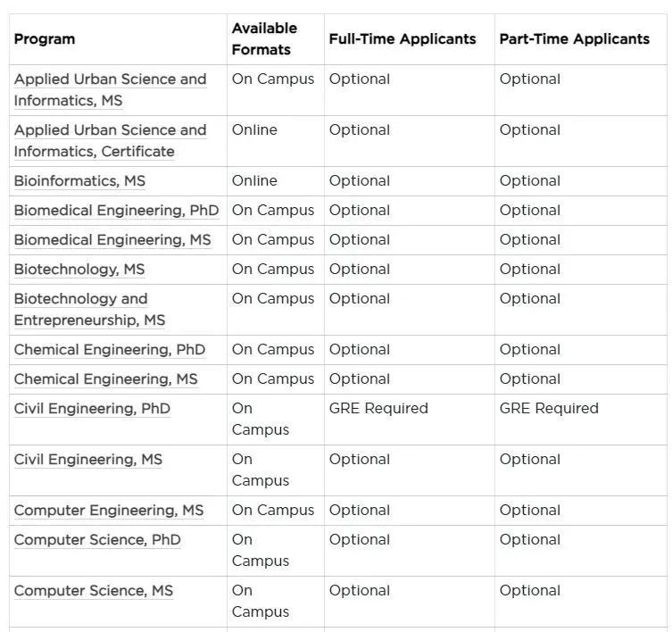672x632 pixels.
Task: Select the Computer Science, MS link
Action: pos(94,591)
